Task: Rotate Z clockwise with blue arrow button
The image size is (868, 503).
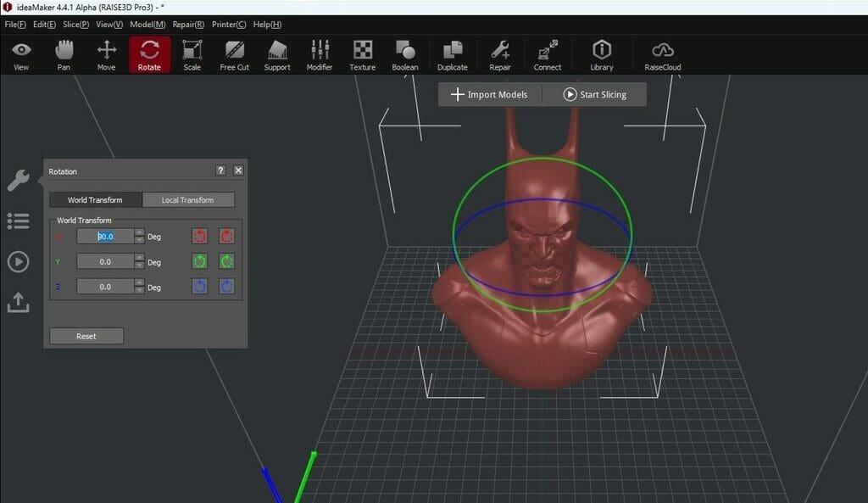Action: coord(226,287)
